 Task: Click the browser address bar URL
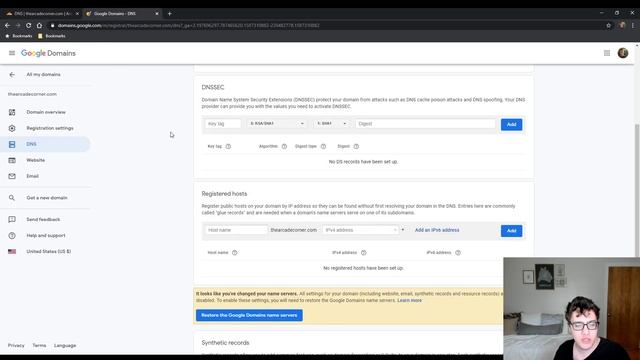pyautogui.click(x=189, y=25)
